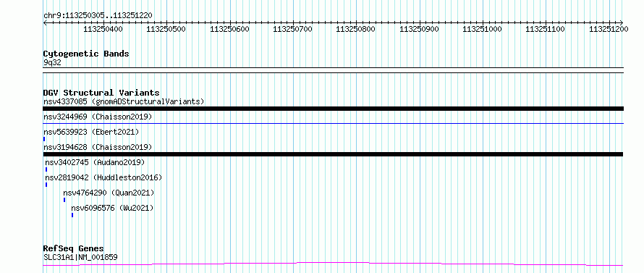Select the Cytogenetic Bands track title
The height and width of the screenshot is (273, 644).
86,54
